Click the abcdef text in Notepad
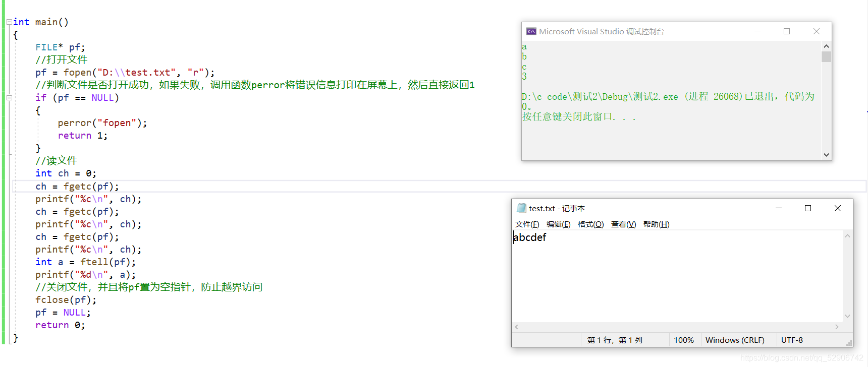The image size is (868, 367). [530, 237]
